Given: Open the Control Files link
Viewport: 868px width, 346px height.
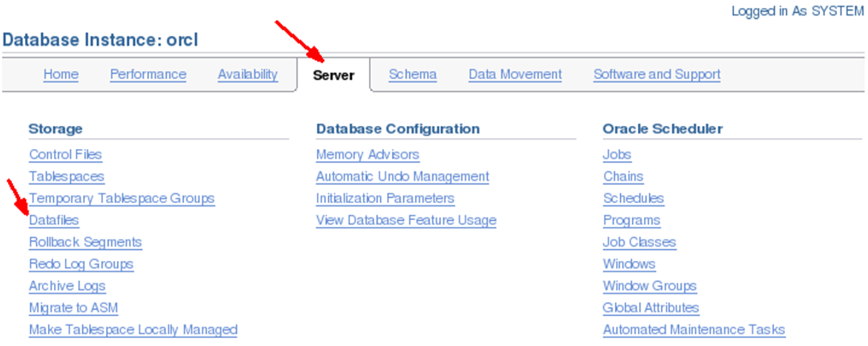Looking at the screenshot, I should click(65, 155).
